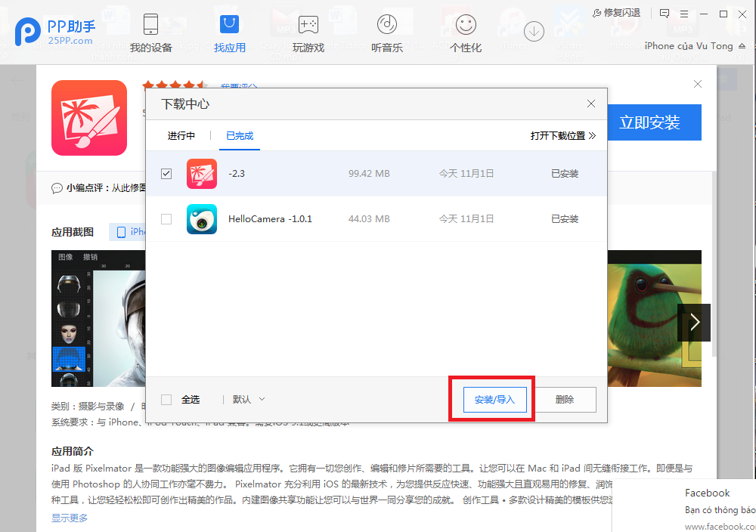The width and height of the screenshot is (756, 532).
Task: Close the app detail panel
Action: pyautogui.click(x=697, y=84)
